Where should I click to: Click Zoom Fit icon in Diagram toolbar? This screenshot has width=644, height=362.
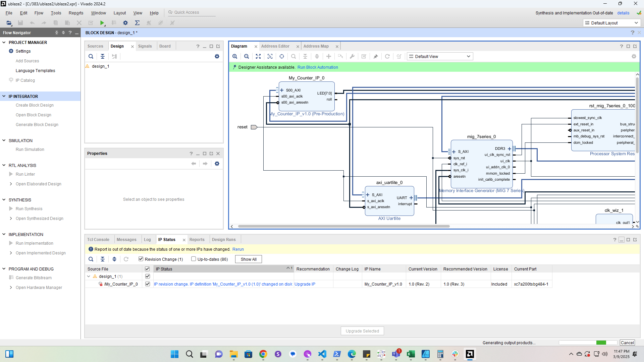click(258, 56)
